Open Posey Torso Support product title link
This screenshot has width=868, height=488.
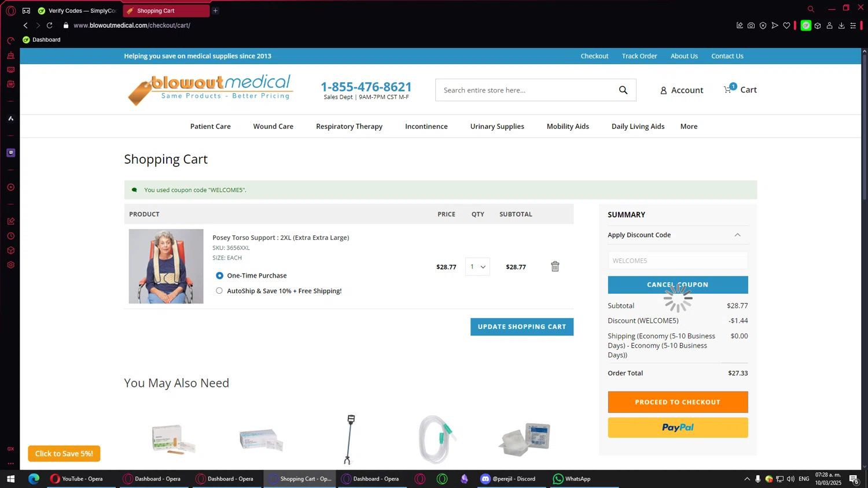(x=281, y=238)
